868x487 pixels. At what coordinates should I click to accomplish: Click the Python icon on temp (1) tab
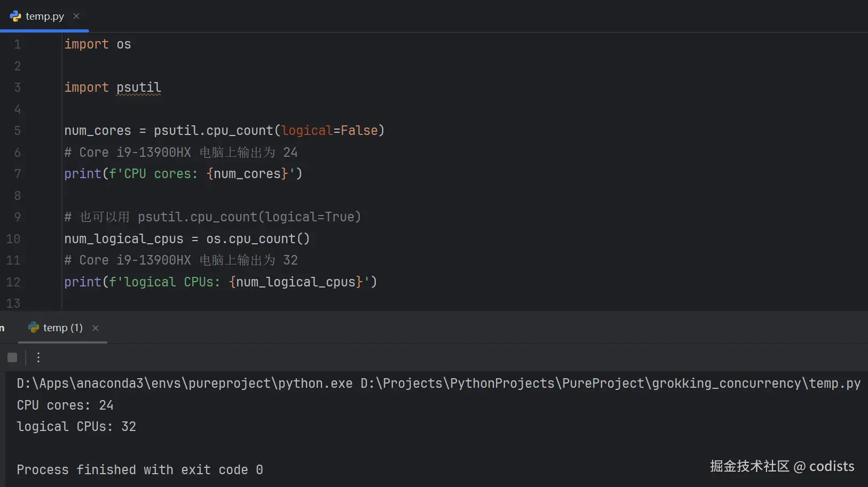34,328
